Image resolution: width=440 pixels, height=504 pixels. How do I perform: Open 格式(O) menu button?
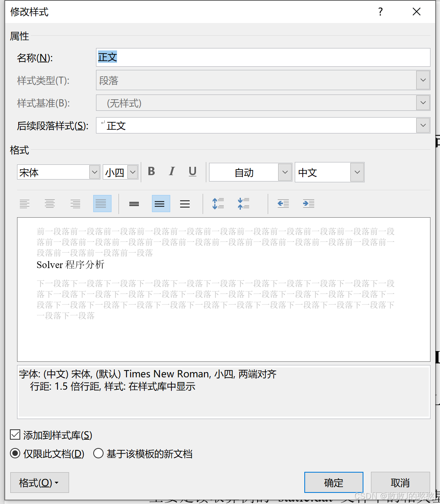coord(40,483)
